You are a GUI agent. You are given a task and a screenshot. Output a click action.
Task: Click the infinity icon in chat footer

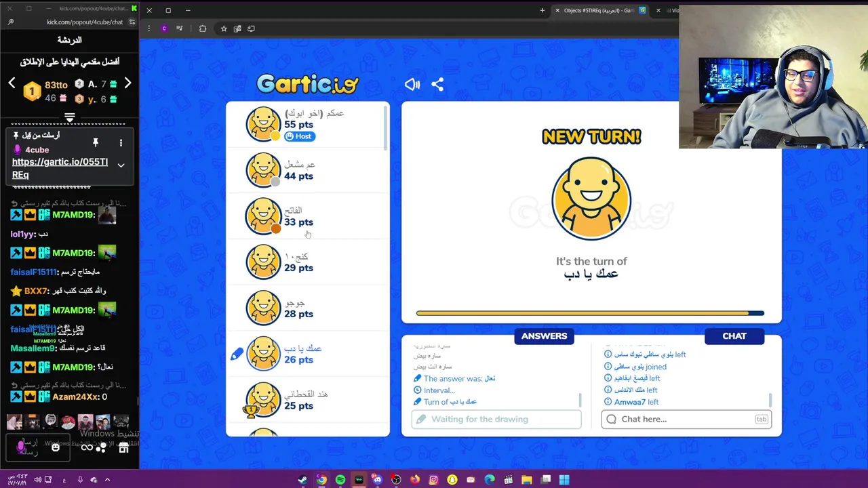tap(87, 447)
